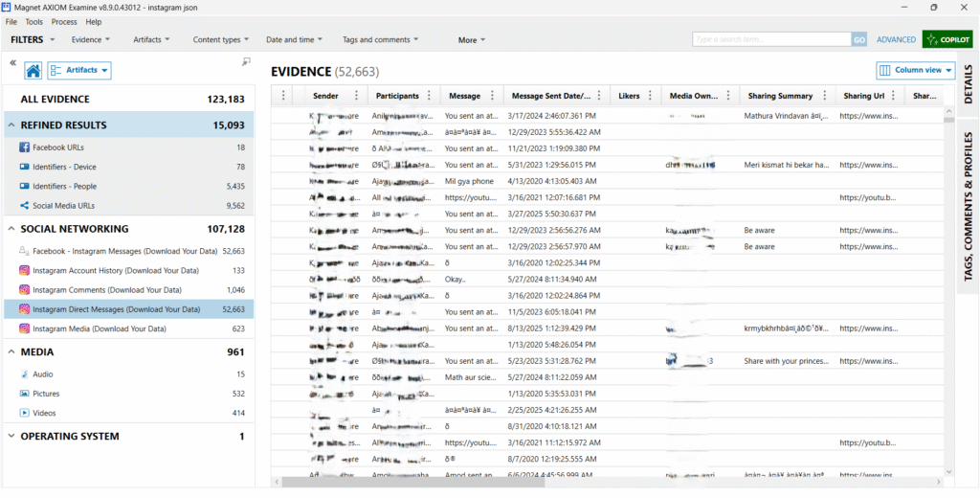Open the Tags and comments filter
The image size is (980, 498).
(381, 39)
